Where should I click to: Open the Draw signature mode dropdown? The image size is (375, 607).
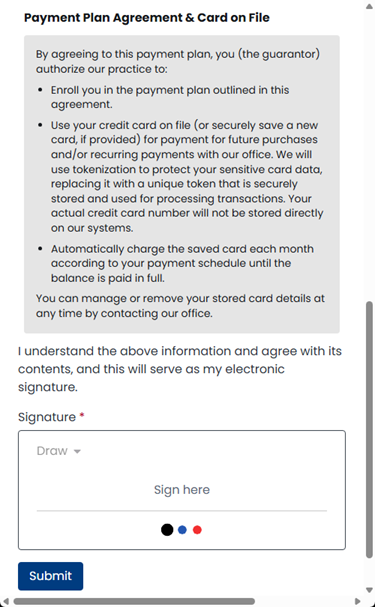(x=58, y=451)
